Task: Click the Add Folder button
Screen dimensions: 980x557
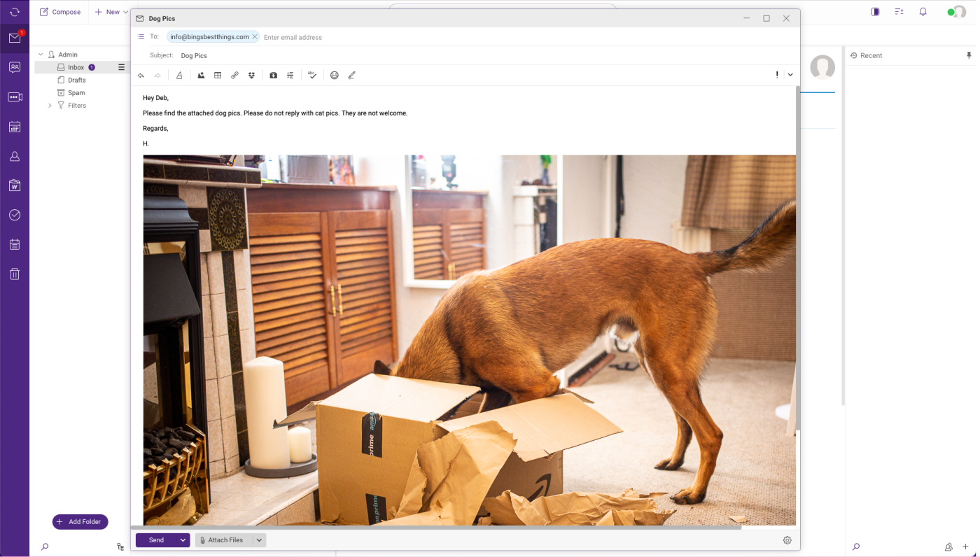Action: pos(80,522)
